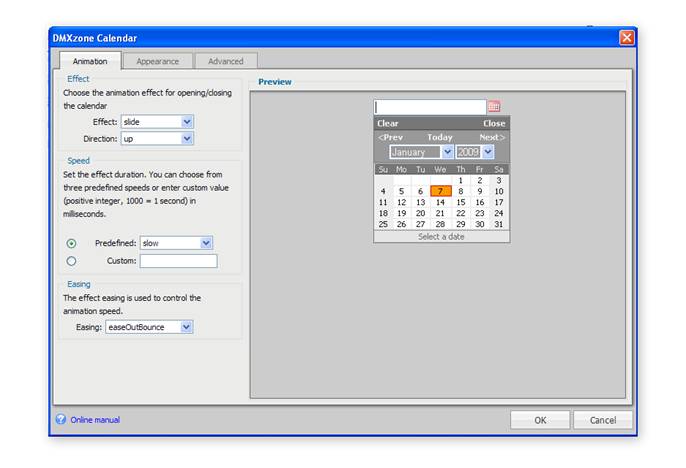Go to next month with Next>
Image resolution: width=686 pixels, height=468 pixels.
[x=492, y=137]
